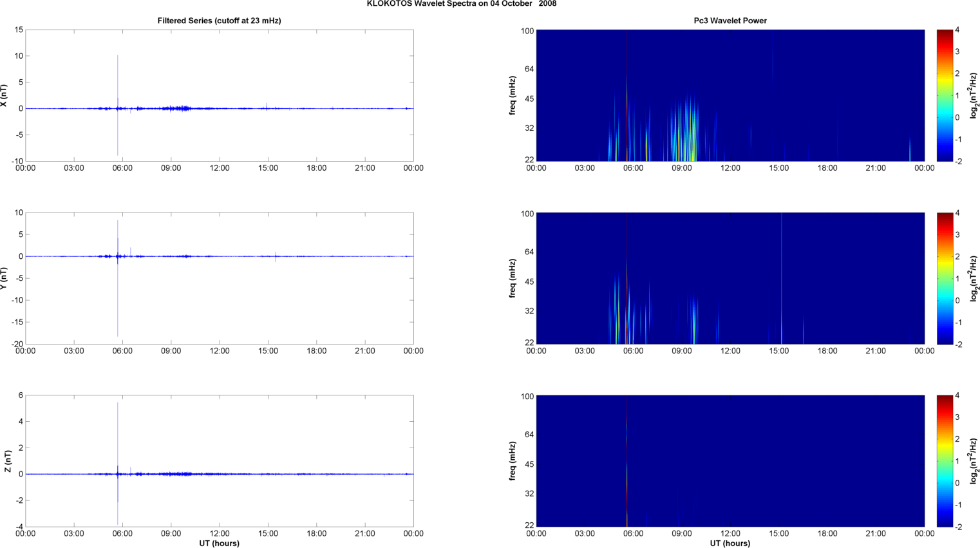Click the Y (nT) axis label

(x=4, y=278)
